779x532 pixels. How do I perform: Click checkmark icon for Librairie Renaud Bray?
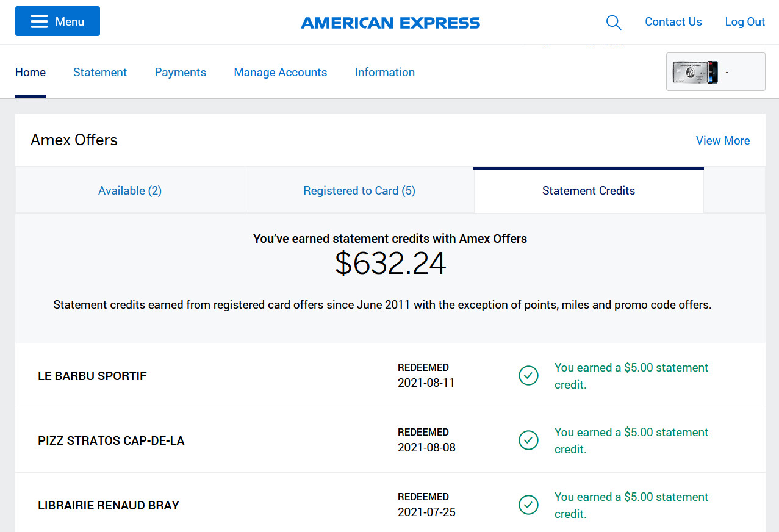click(x=528, y=505)
